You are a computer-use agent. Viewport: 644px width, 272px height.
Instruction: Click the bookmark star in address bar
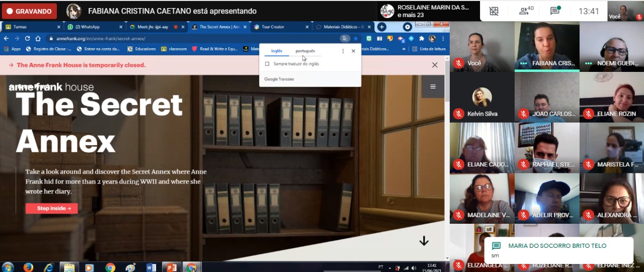[356, 38]
